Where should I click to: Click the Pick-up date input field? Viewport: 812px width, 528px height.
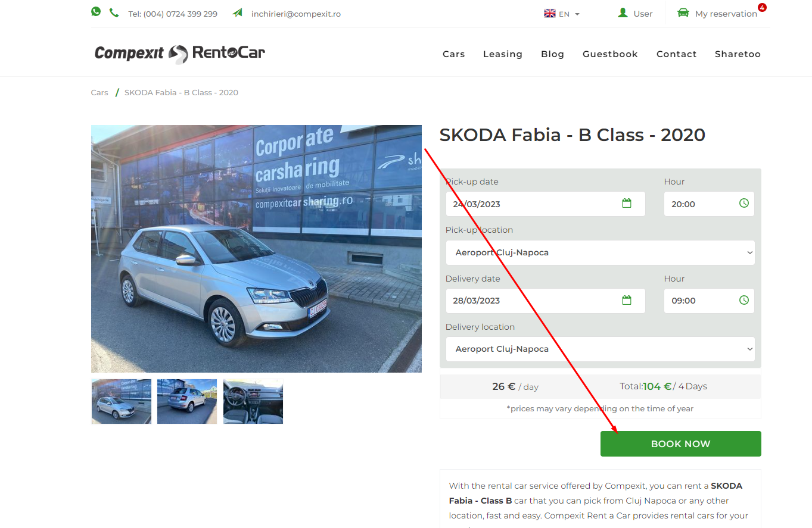pyautogui.click(x=545, y=204)
